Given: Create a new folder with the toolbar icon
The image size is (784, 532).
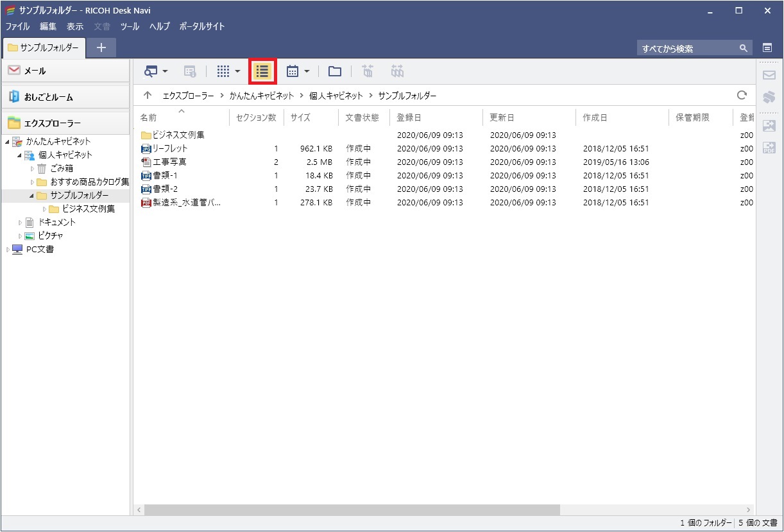Looking at the screenshot, I should pyautogui.click(x=334, y=71).
